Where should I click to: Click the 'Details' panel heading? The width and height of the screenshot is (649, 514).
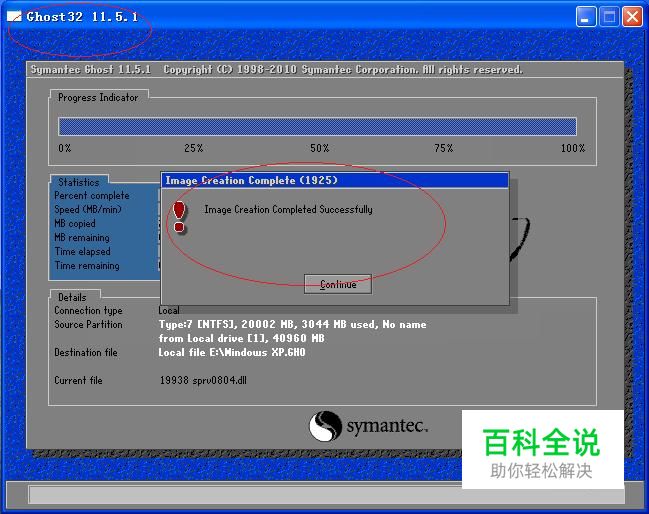pyautogui.click(x=72, y=297)
